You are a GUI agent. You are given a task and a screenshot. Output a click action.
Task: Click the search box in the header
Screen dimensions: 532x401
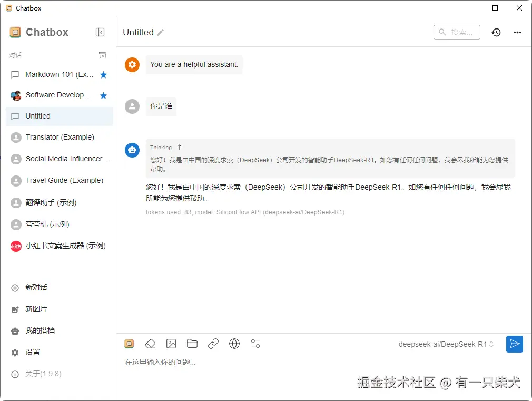[457, 32]
